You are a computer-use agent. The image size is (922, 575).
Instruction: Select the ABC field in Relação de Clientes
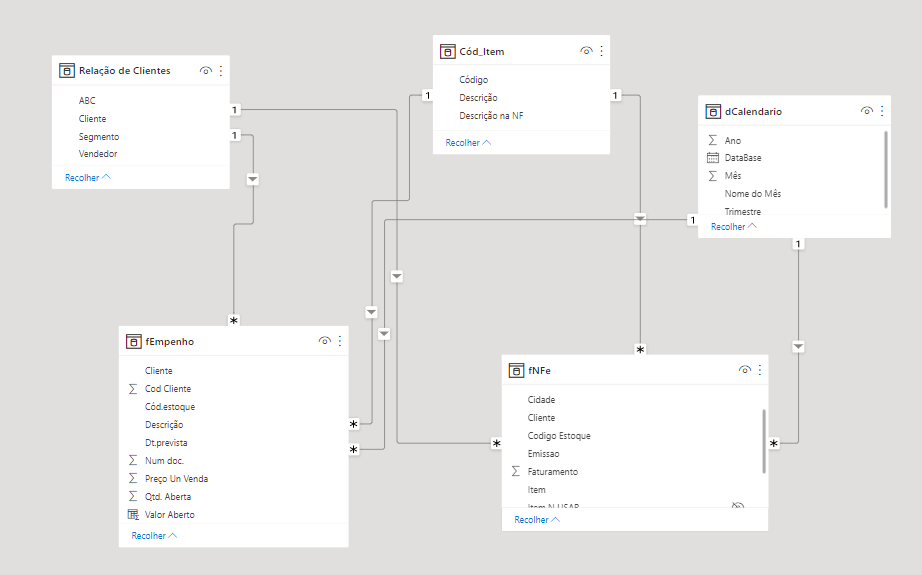click(87, 101)
